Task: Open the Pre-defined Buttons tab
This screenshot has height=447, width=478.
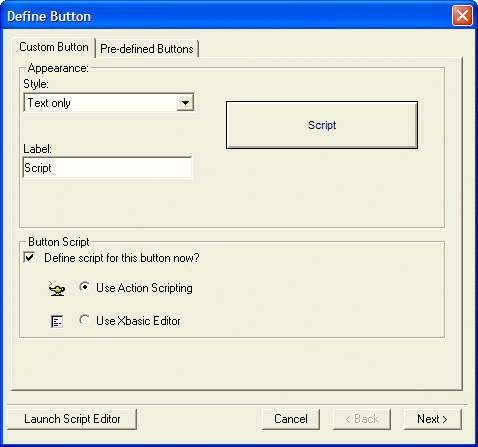Action: pos(147,49)
